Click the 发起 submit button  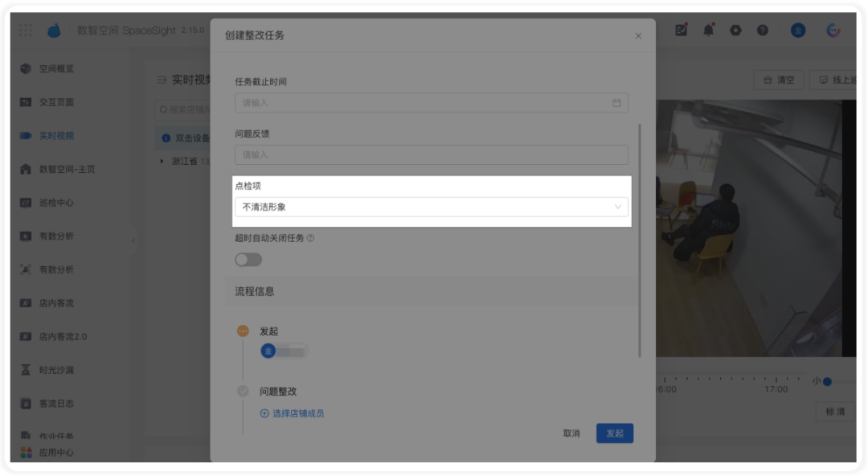click(x=615, y=433)
